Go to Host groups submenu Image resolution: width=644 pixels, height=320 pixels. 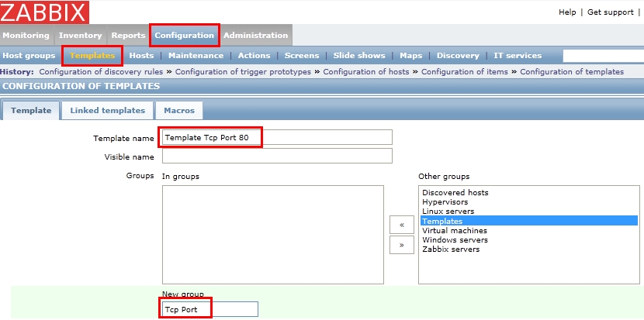click(29, 55)
